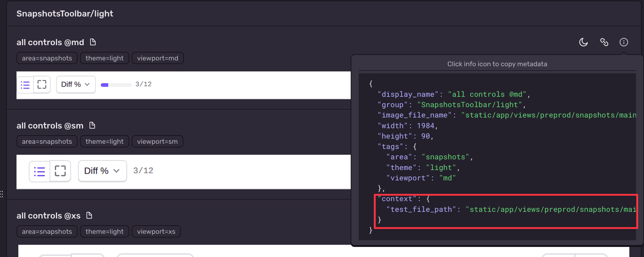Select list view icon in @sm snapshot
Image resolution: width=644 pixels, height=257 pixels.
[39, 171]
